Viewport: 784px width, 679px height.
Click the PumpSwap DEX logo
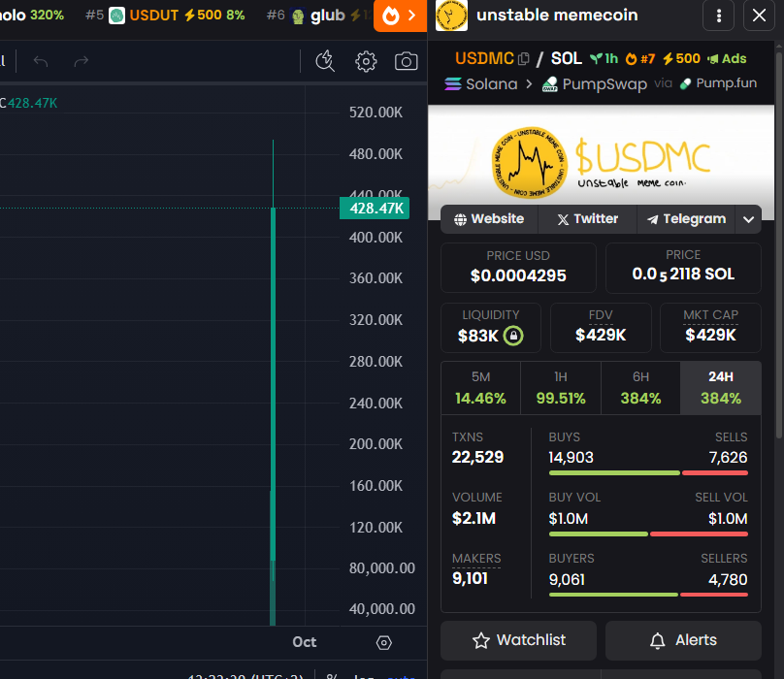point(550,84)
